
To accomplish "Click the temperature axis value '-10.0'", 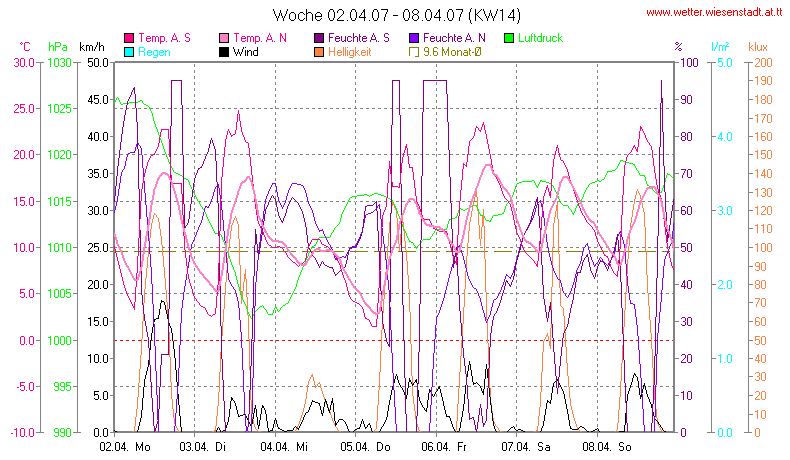I will click(23, 433).
